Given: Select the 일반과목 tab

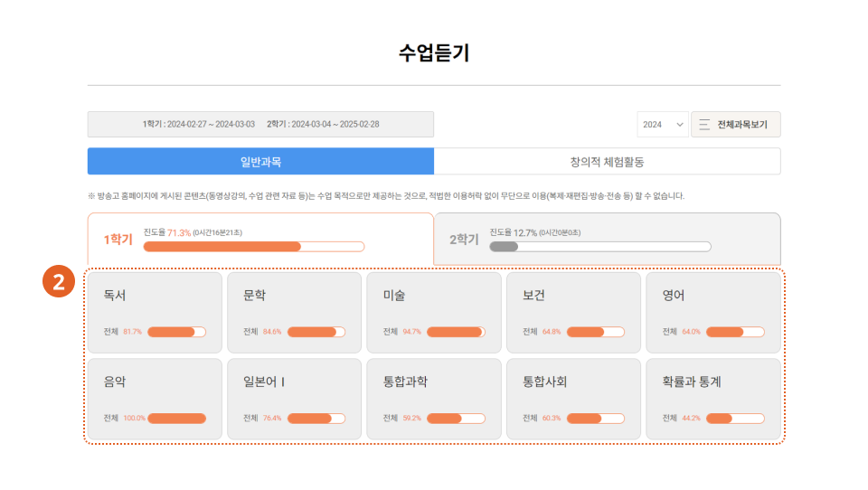Looking at the screenshot, I should [260, 162].
